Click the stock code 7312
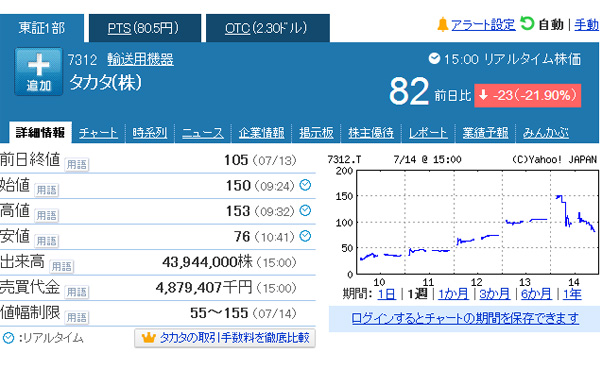This screenshot has width=600, height=370. click(x=82, y=60)
